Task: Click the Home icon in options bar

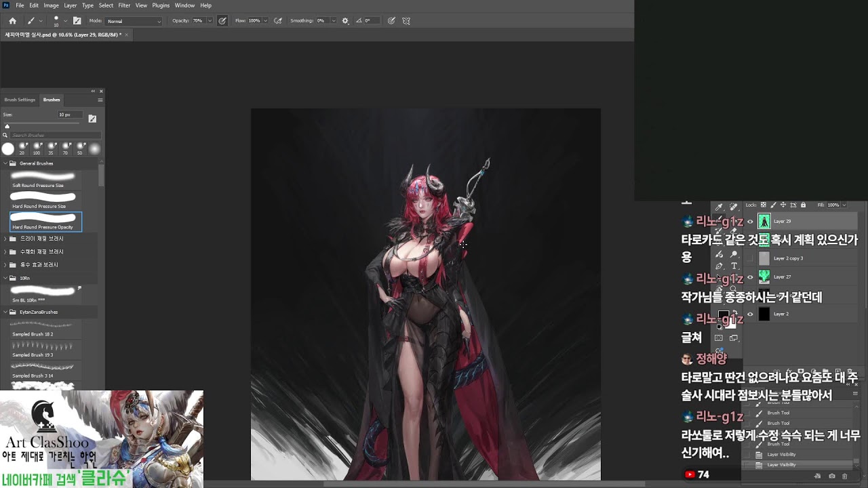Action: click(x=12, y=21)
